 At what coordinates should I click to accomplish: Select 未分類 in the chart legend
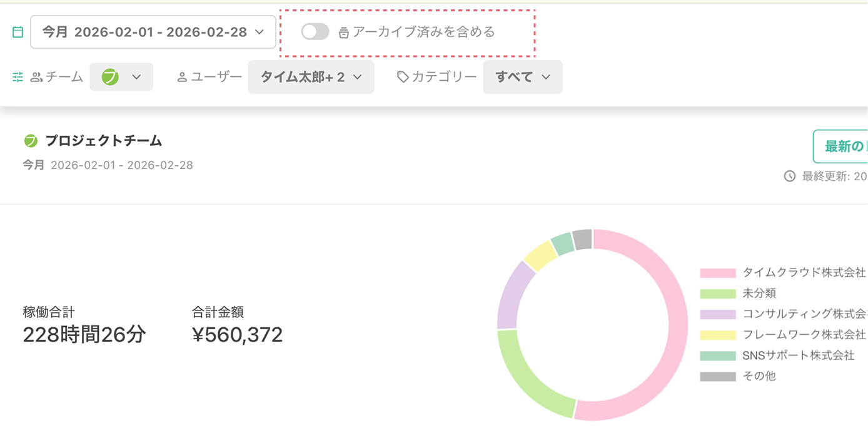(x=759, y=293)
